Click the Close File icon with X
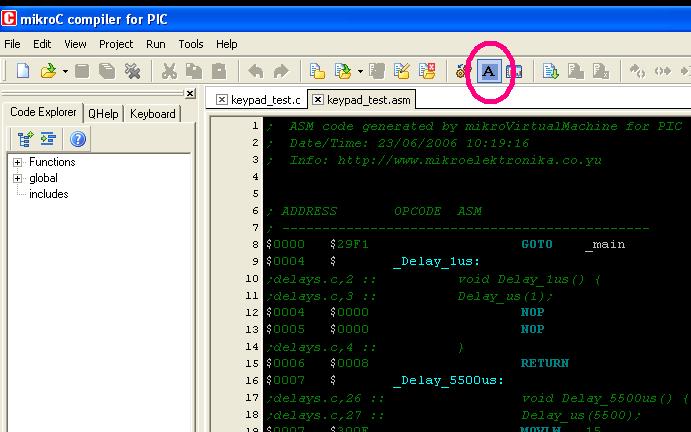The height and width of the screenshot is (432, 691). (x=132, y=71)
